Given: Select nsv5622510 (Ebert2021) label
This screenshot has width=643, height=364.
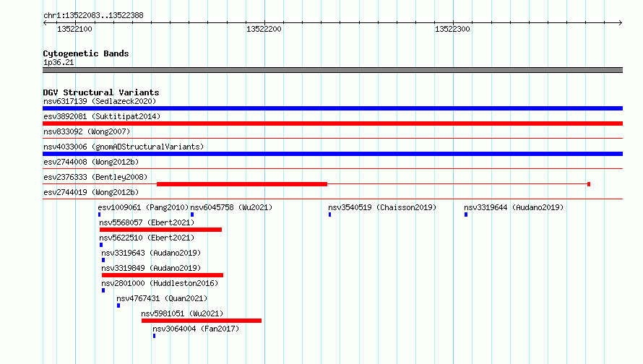Looking at the screenshot, I should coord(147,238).
